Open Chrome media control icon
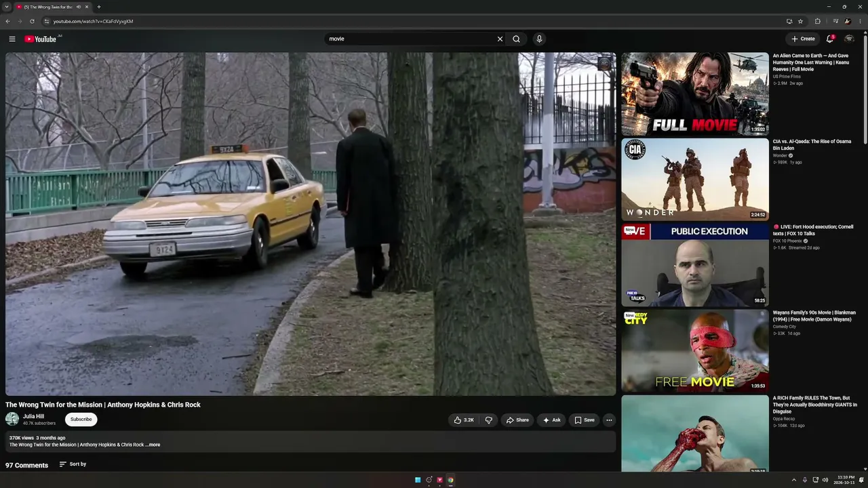This screenshot has width=868, height=488. pyautogui.click(x=835, y=21)
